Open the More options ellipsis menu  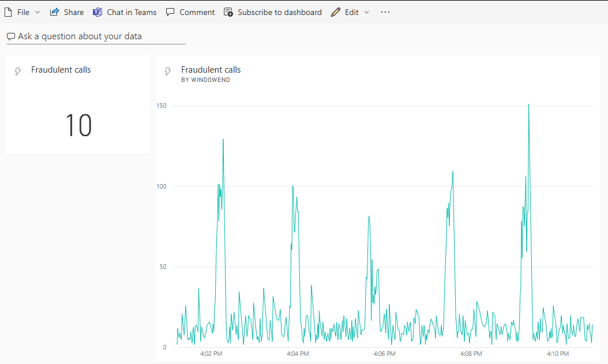click(x=385, y=12)
